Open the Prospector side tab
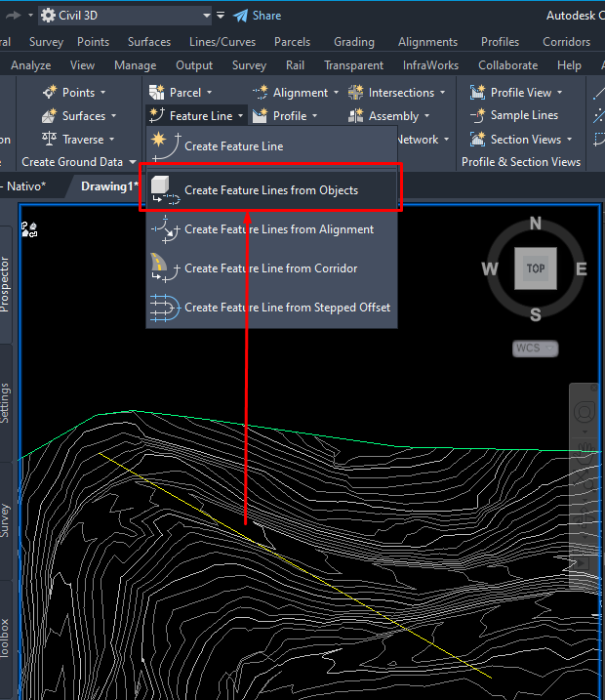This screenshot has height=700, width=605. (x=5, y=284)
